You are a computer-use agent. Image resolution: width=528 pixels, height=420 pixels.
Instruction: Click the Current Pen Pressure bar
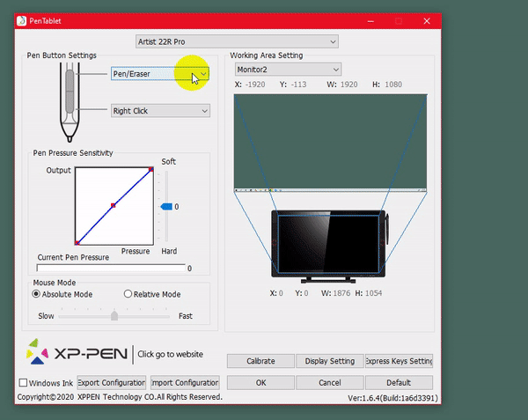tap(111, 268)
